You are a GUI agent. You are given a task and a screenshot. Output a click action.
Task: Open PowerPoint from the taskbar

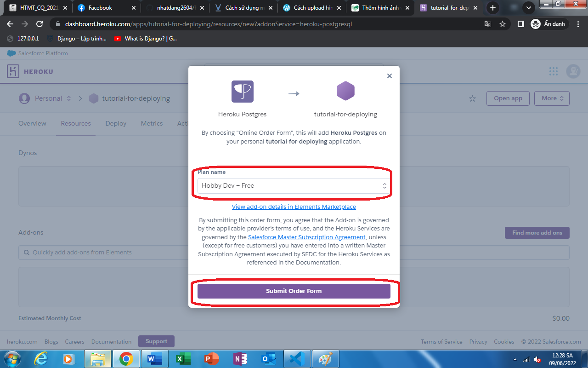pyautogui.click(x=211, y=359)
